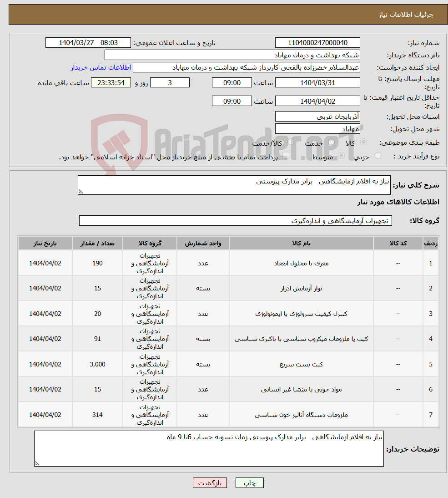Select the خدمت radio option
The image size is (448, 498).
331,142
